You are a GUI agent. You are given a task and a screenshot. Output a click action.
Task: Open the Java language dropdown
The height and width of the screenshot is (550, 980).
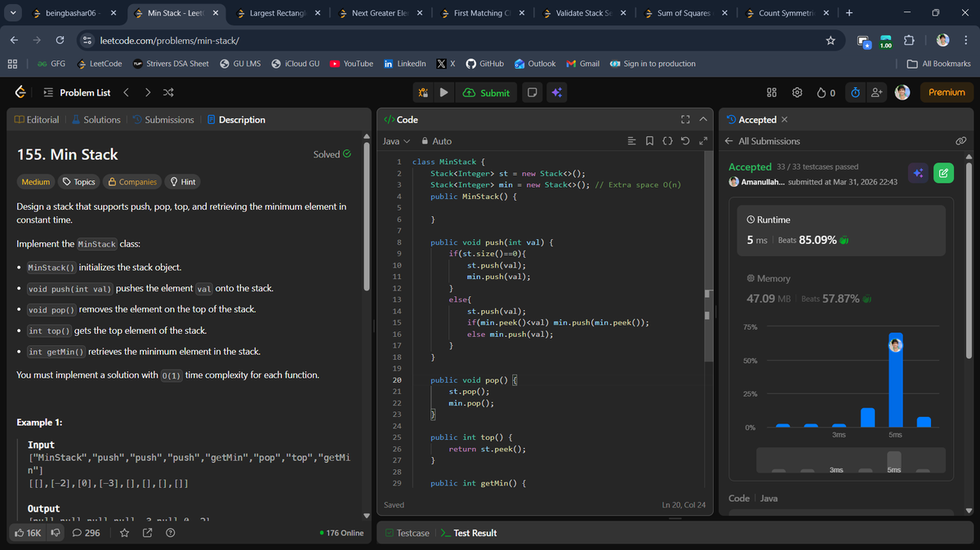point(396,141)
